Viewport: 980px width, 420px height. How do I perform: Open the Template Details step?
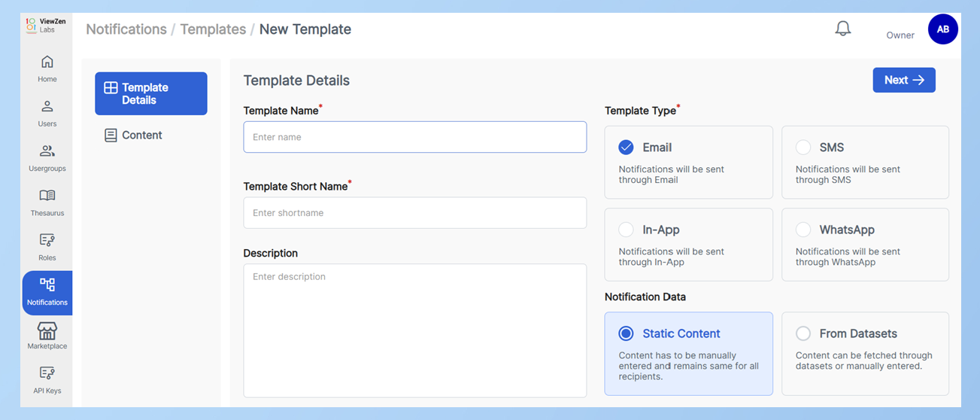point(150,94)
